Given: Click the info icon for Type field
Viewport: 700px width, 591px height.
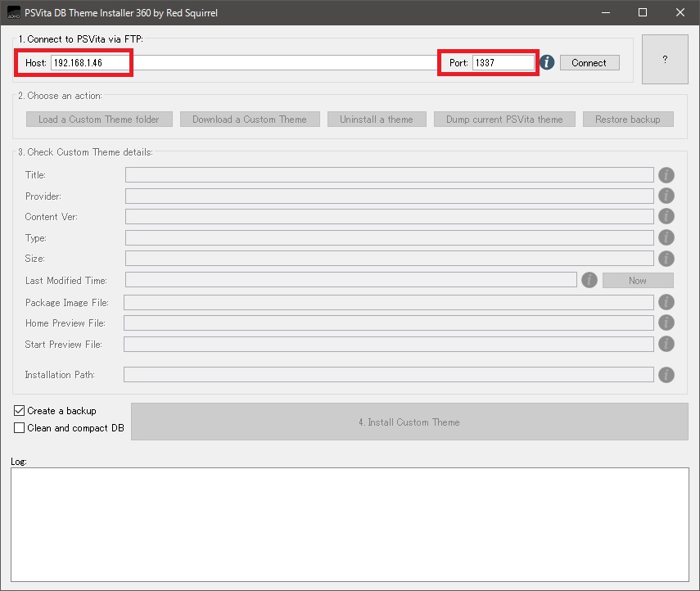Looking at the screenshot, I should tap(666, 237).
